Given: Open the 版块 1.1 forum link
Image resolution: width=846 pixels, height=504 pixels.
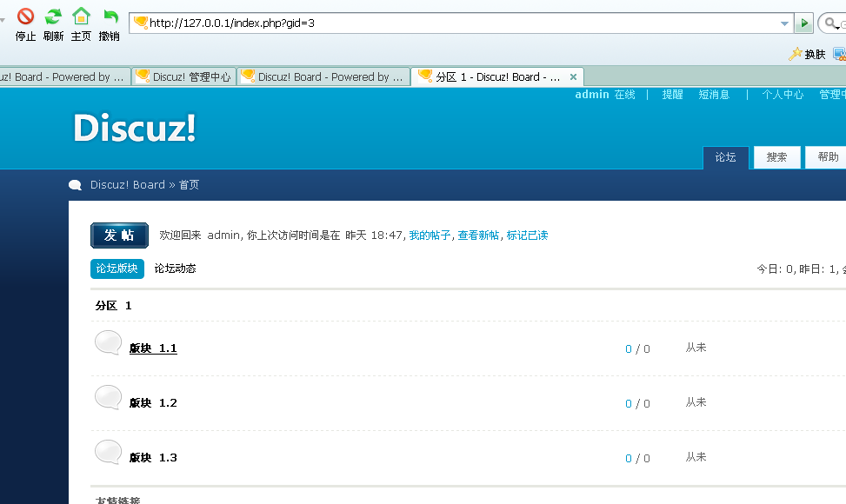Looking at the screenshot, I should pos(153,348).
